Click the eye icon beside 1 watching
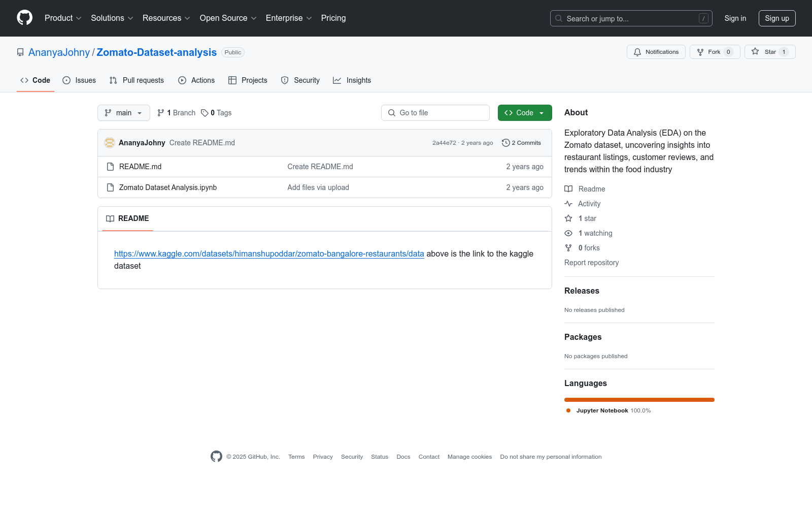 pyautogui.click(x=568, y=233)
